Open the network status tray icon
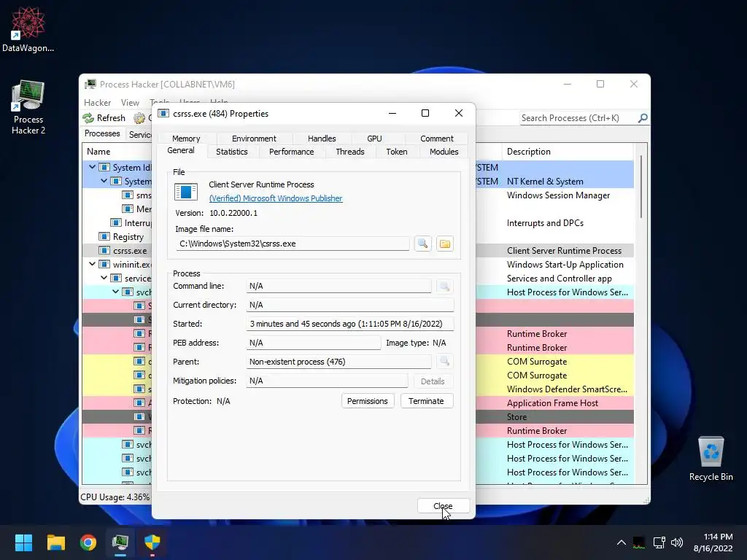The image size is (747, 560). coord(659,542)
